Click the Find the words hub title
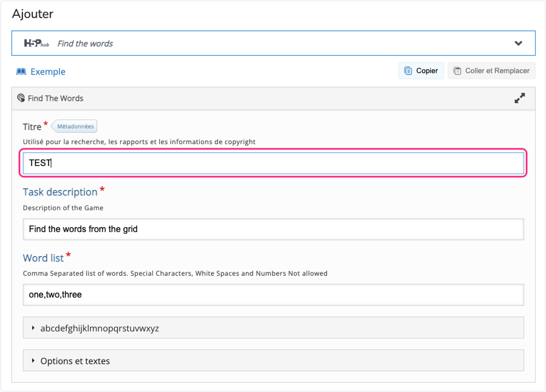 pyautogui.click(x=85, y=44)
